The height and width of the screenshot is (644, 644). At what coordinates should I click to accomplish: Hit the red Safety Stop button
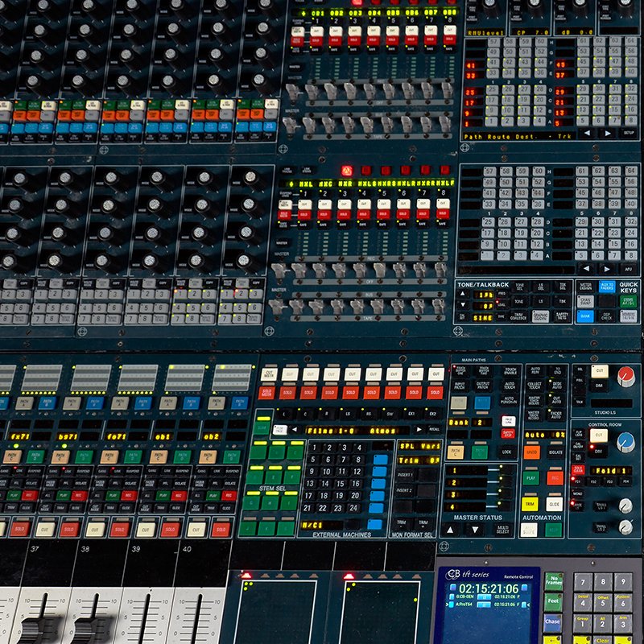(x=508, y=433)
